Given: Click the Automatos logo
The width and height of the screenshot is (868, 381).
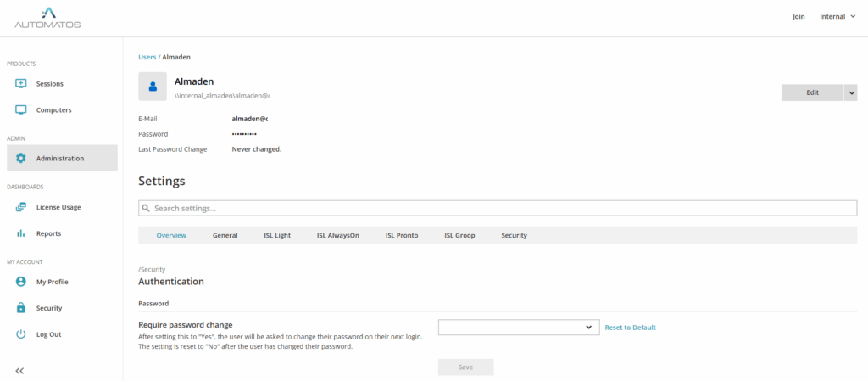Looking at the screenshot, I should [x=47, y=18].
